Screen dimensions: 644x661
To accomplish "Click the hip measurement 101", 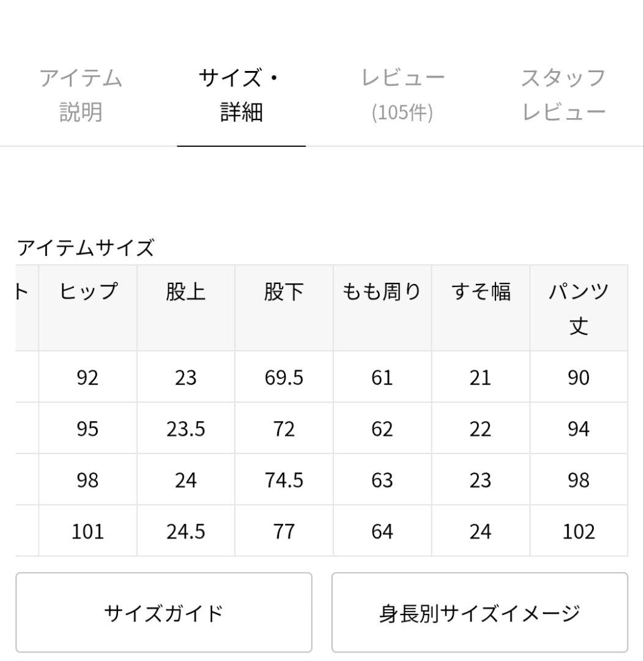I will click(87, 531).
